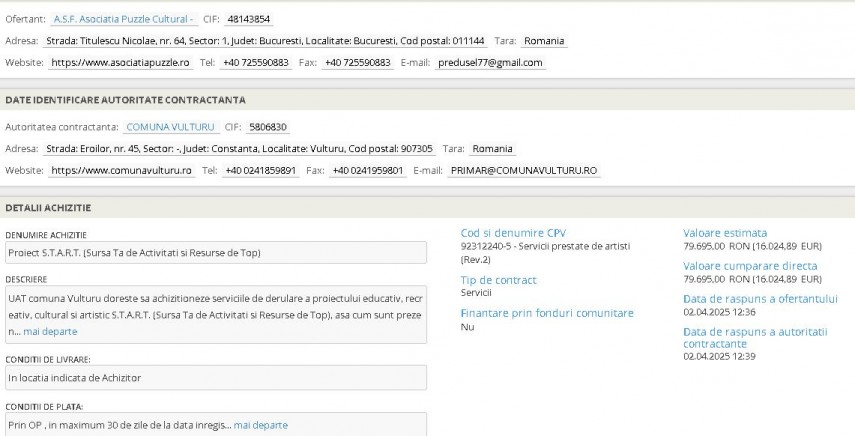This screenshot has width=855, height=436.
Task: Select the contract type value Servicii
Action: (476, 293)
